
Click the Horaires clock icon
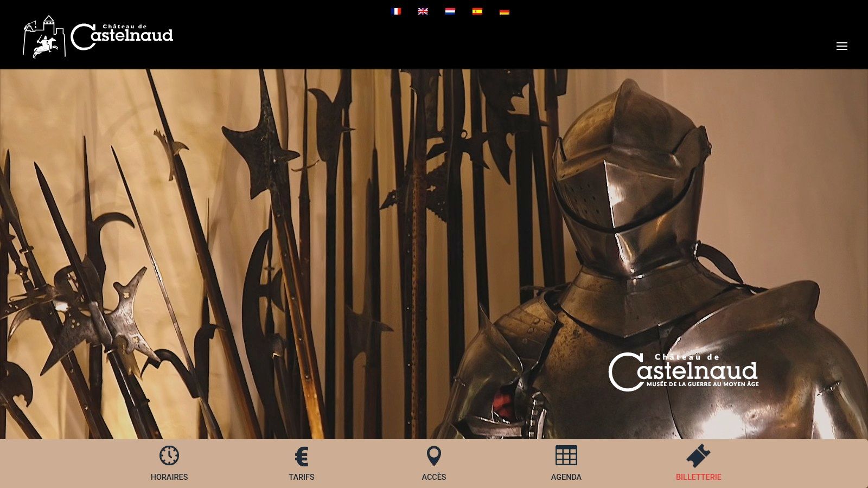(169, 455)
